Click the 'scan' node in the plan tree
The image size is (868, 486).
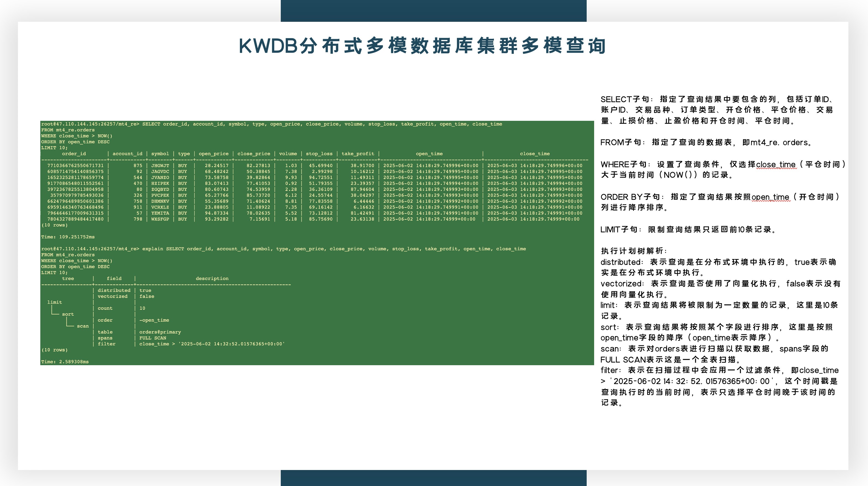[x=83, y=326]
